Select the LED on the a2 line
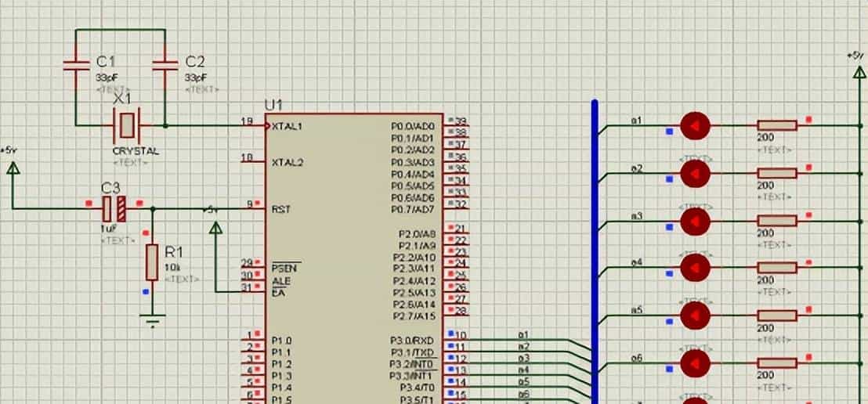868x404 pixels. [x=695, y=174]
